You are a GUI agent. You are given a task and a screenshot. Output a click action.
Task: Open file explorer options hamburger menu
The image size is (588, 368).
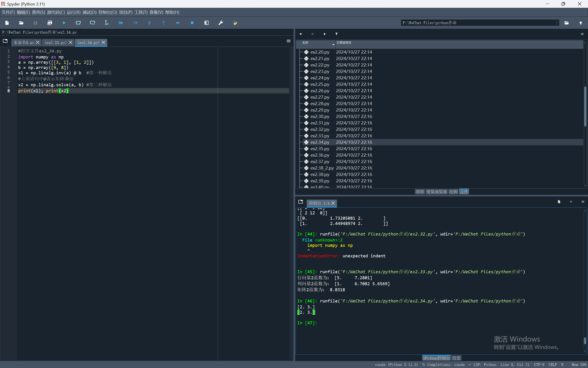pyautogui.click(x=582, y=34)
